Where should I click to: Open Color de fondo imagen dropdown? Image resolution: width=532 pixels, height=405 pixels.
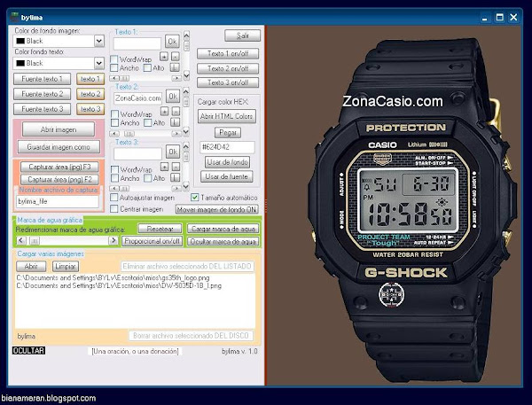tap(98, 41)
